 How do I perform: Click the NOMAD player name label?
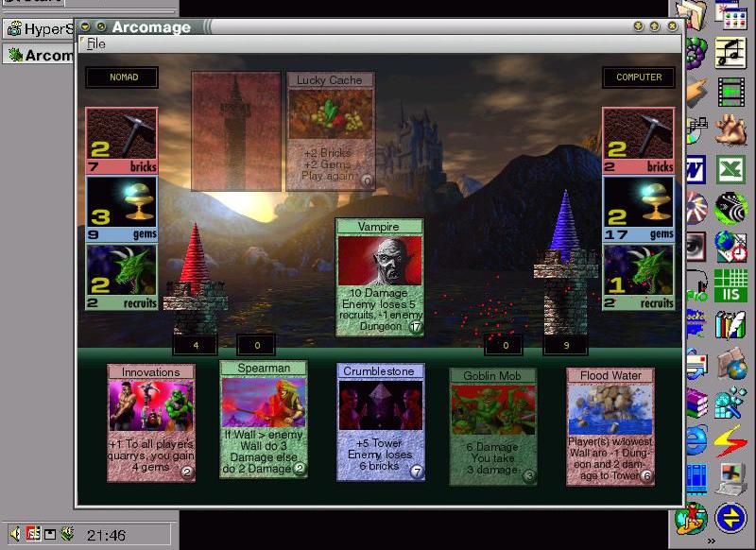(122, 77)
